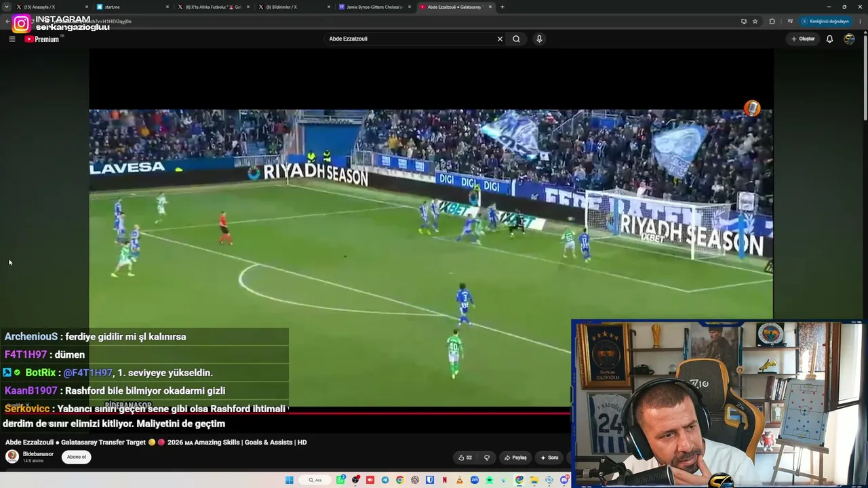Subscribe using the Abone ol button
868x488 pixels.
pyautogui.click(x=77, y=457)
